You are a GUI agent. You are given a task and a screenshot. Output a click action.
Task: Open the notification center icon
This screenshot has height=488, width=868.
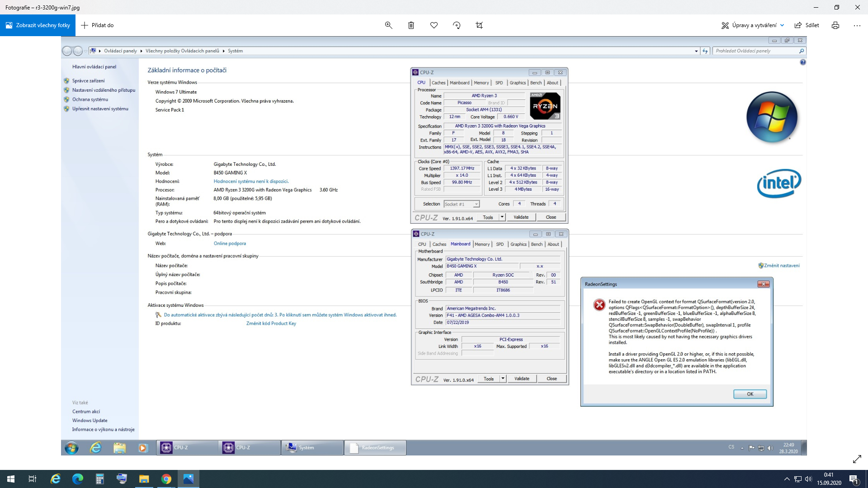[x=854, y=479]
